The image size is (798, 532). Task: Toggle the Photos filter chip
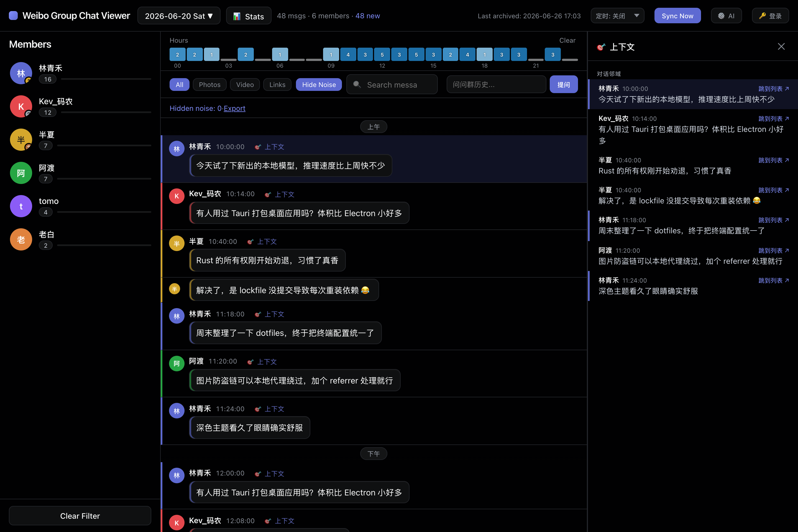[x=210, y=85]
